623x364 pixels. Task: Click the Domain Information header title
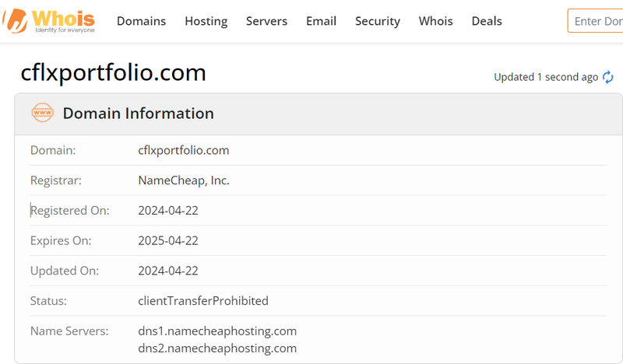[139, 113]
